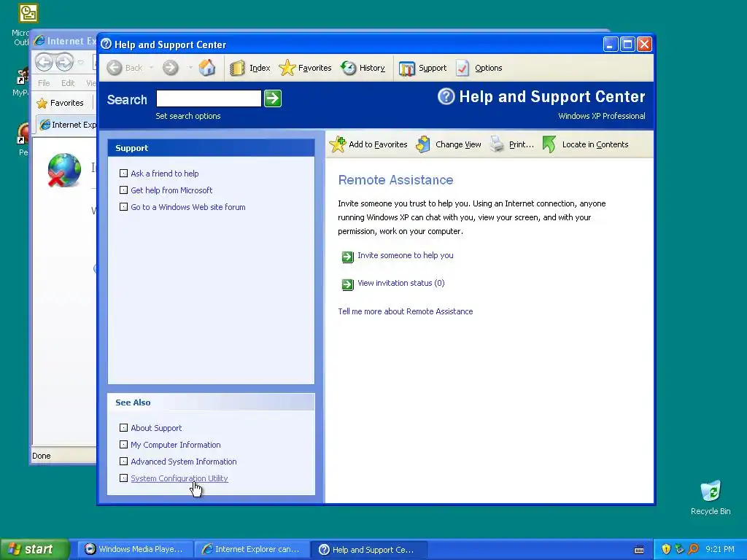The image size is (747, 560).
Task: Click the Windows Start button
Action: tap(34, 549)
